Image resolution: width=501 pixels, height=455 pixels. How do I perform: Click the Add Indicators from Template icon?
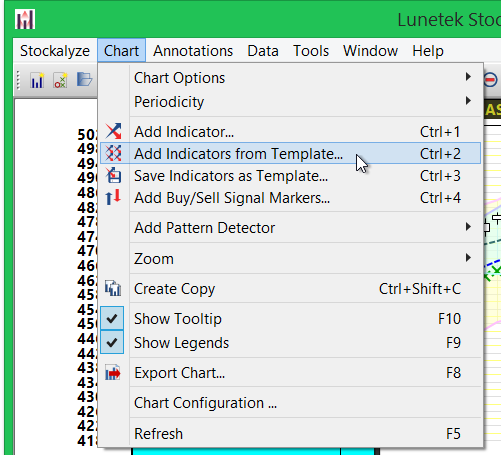[x=113, y=153]
